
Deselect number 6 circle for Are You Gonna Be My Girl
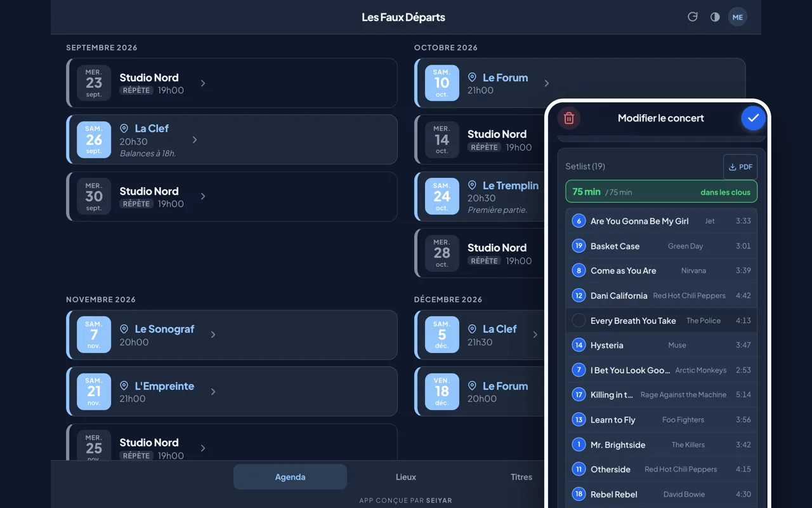click(579, 221)
